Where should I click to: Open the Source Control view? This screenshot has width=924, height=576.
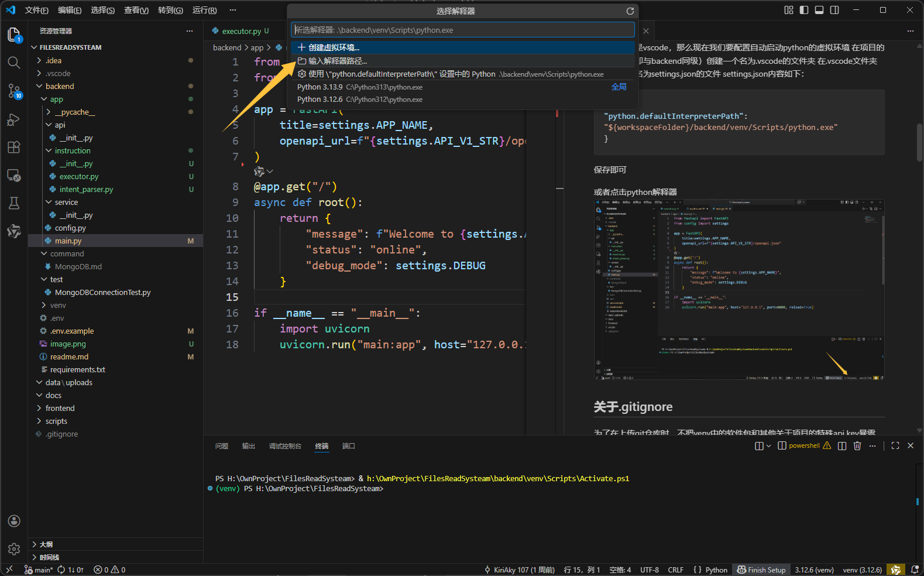pos(14,91)
